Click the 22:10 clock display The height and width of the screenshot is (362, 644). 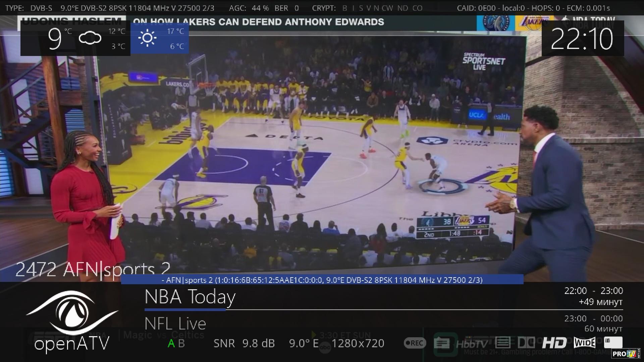pos(582,39)
